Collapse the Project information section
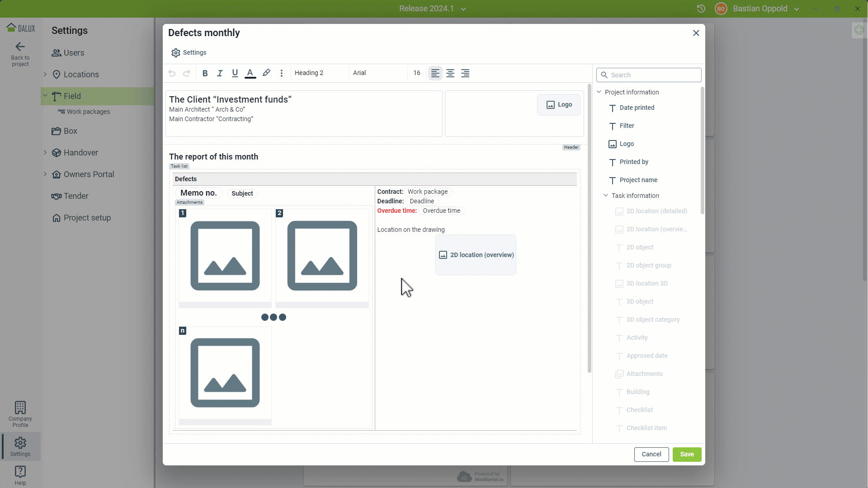Image resolution: width=868 pixels, height=488 pixels. [x=599, y=92]
